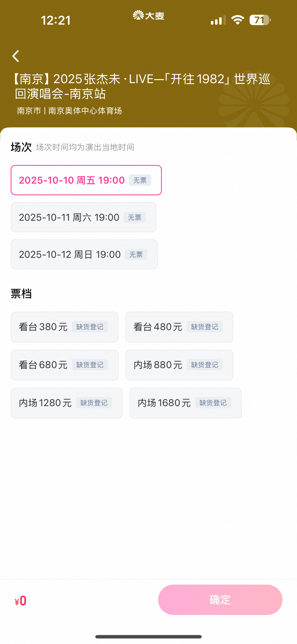This screenshot has height=644, width=297.
Task: Select the 2025-10-11 Saturday 19:00 session
Action: click(x=84, y=217)
